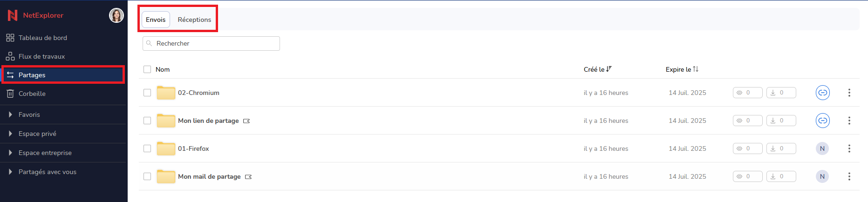Click the Rechercher search field
The width and height of the screenshot is (868, 202).
[x=211, y=43]
